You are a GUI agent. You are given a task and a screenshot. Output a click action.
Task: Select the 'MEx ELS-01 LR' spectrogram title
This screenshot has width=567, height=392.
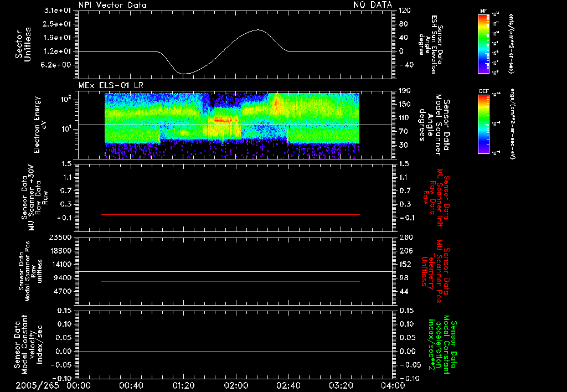click(111, 86)
